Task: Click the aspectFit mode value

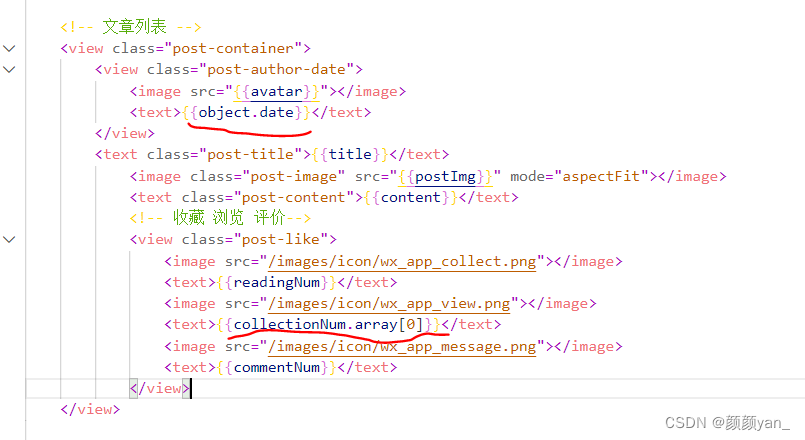Action: [x=601, y=177]
